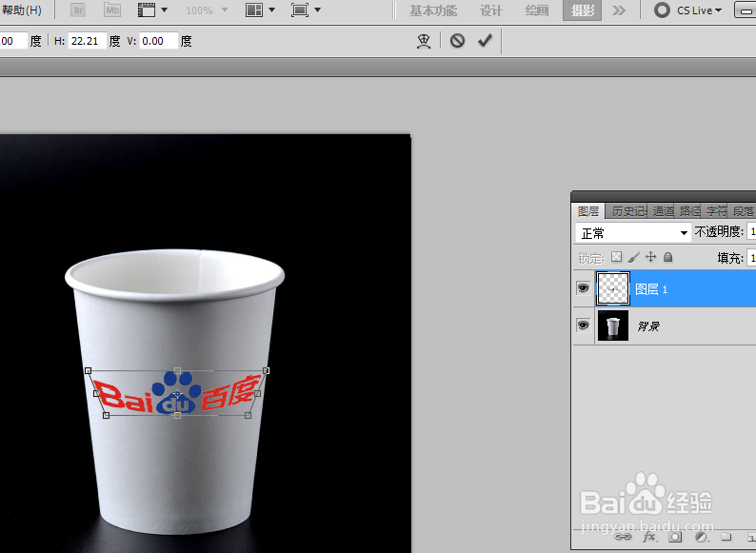Screen dimensions: 756x553
Task: Click the H skew angle field
Action: coord(87,41)
